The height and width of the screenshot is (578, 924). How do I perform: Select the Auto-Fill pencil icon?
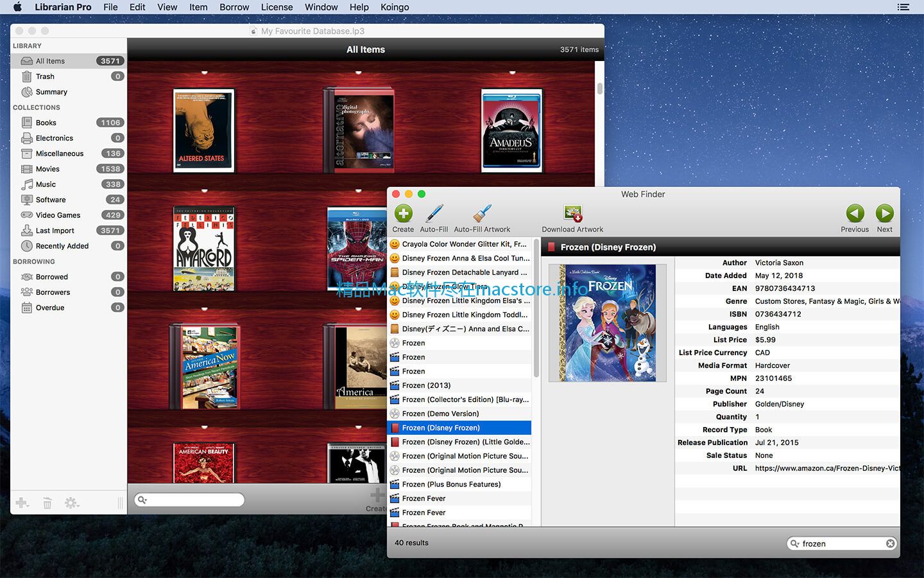tap(434, 213)
